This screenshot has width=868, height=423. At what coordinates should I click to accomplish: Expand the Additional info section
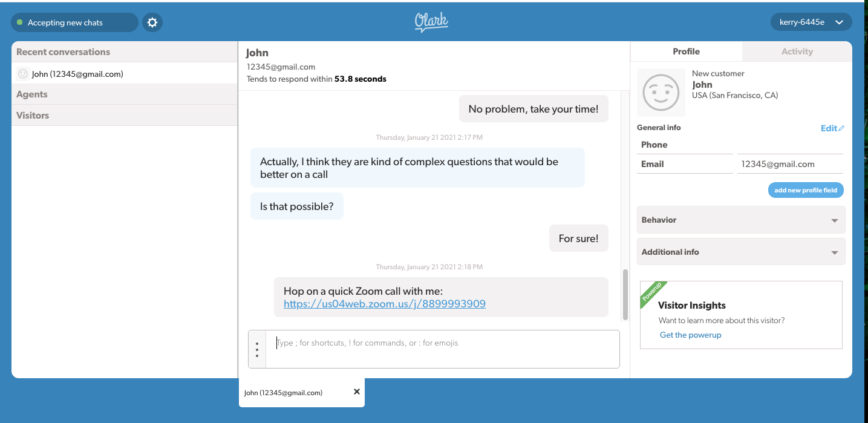[x=741, y=252]
